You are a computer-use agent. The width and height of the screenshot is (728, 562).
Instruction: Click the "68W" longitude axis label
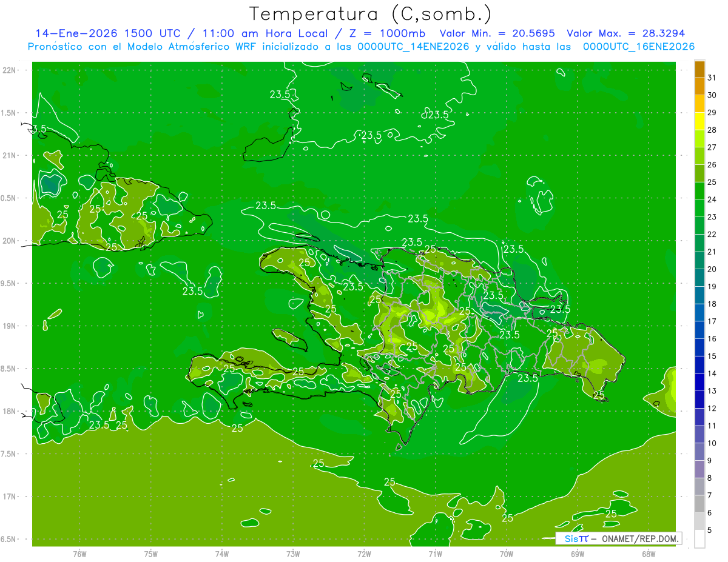coord(649,554)
